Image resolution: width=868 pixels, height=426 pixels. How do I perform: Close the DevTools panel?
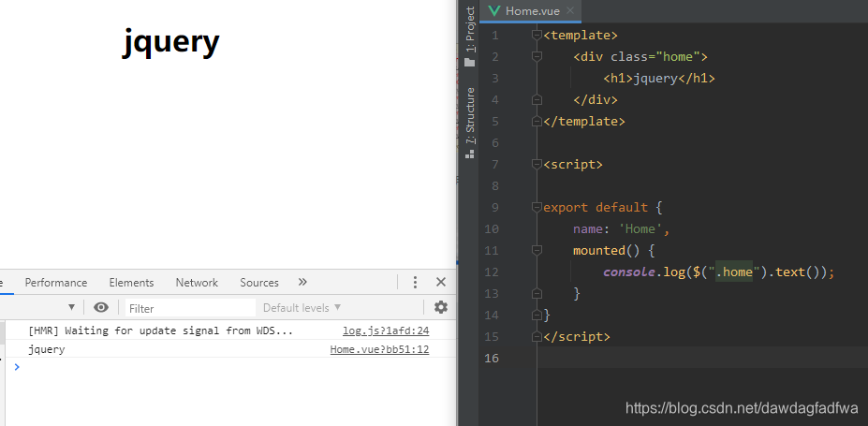441,282
